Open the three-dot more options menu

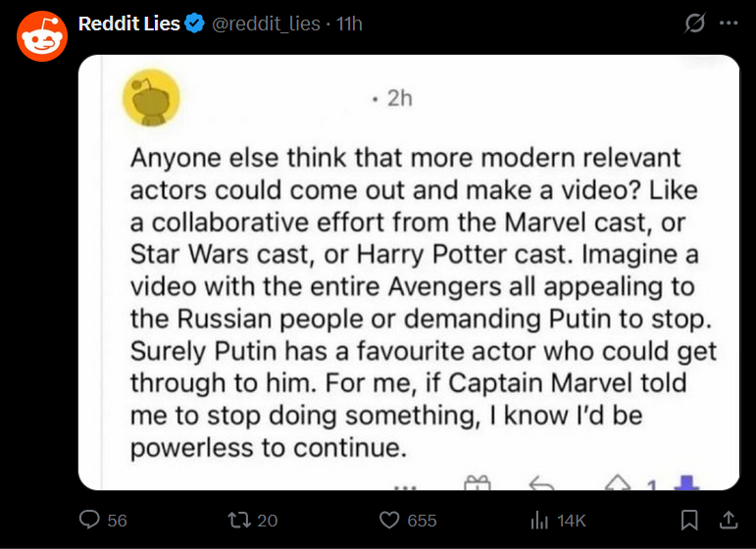coord(728,24)
